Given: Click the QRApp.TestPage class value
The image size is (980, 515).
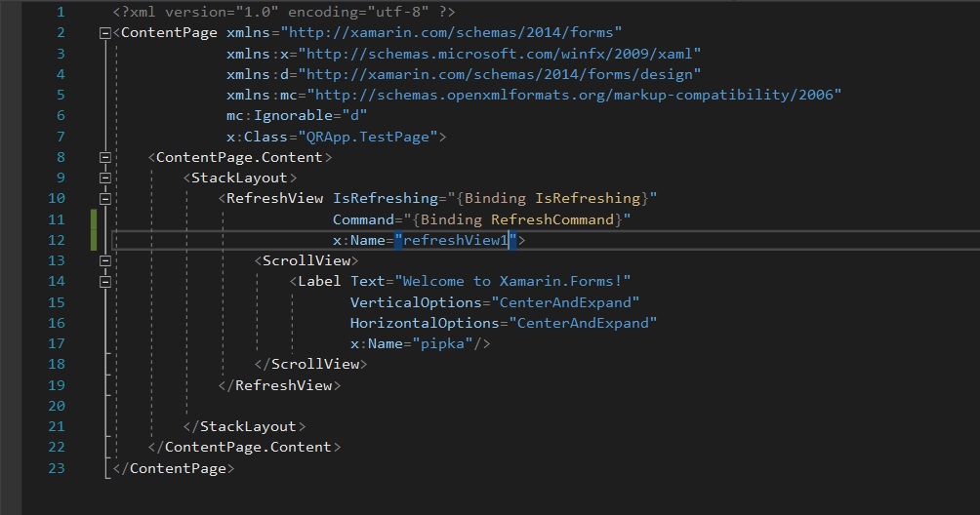Looking at the screenshot, I should [x=367, y=137].
